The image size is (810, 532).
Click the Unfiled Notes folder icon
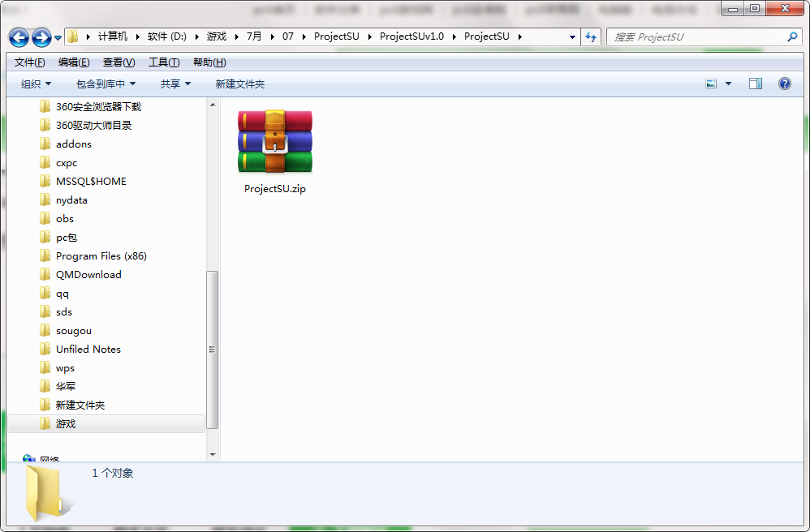point(45,350)
